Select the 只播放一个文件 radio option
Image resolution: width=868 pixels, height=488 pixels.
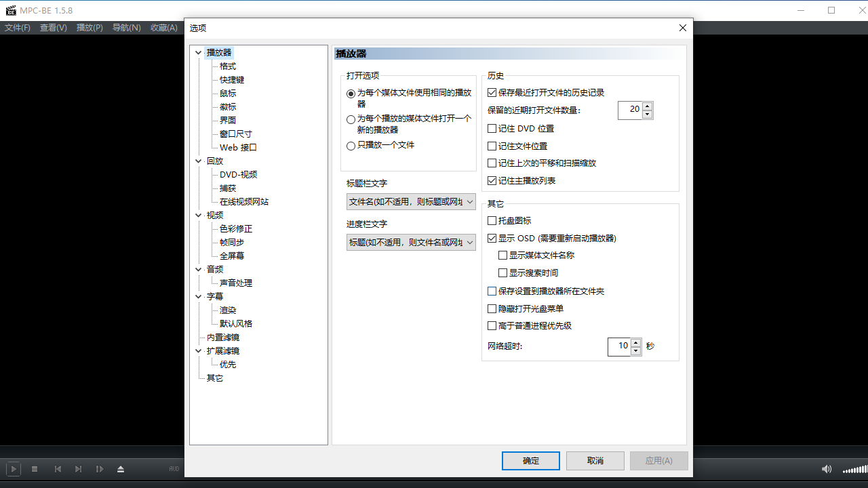(x=351, y=145)
